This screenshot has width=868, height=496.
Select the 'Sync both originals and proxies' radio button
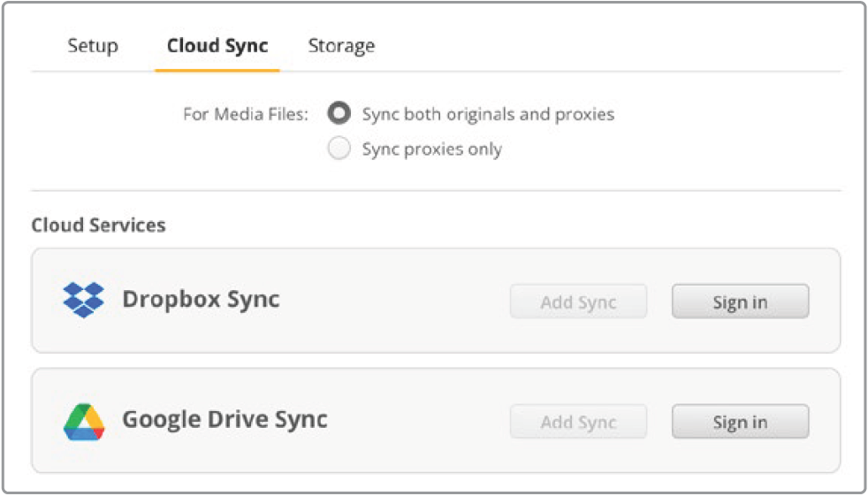(339, 114)
